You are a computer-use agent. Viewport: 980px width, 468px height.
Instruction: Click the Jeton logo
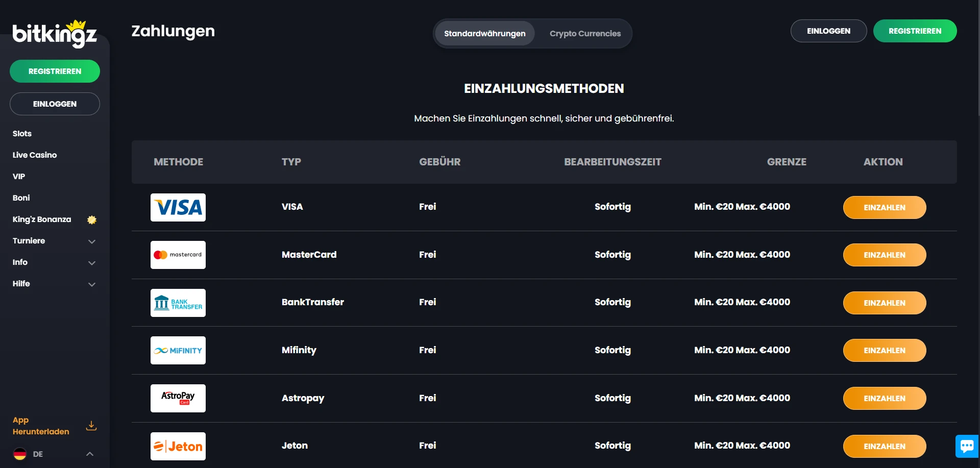coord(178,446)
